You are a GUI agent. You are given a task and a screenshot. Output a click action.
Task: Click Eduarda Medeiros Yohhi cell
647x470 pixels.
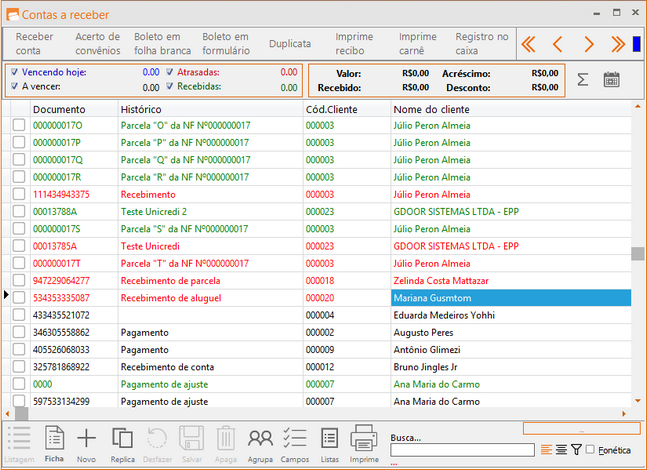tap(511, 315)
